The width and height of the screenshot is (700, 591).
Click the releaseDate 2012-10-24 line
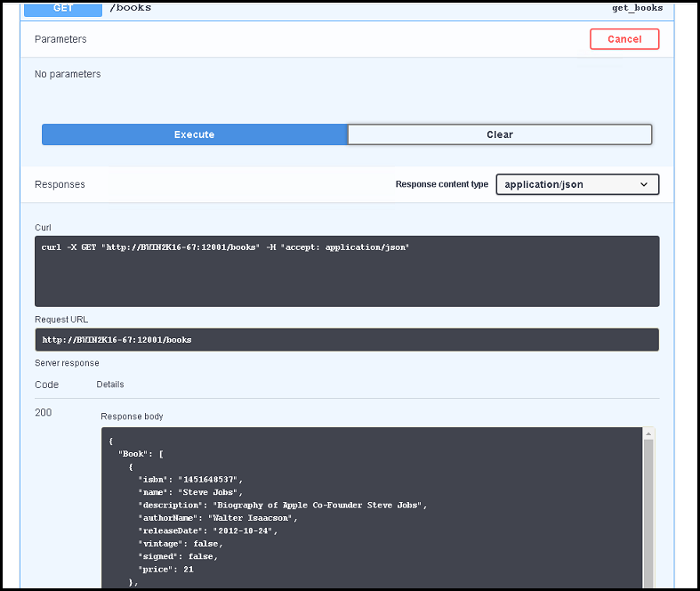[x=208, y=530]
